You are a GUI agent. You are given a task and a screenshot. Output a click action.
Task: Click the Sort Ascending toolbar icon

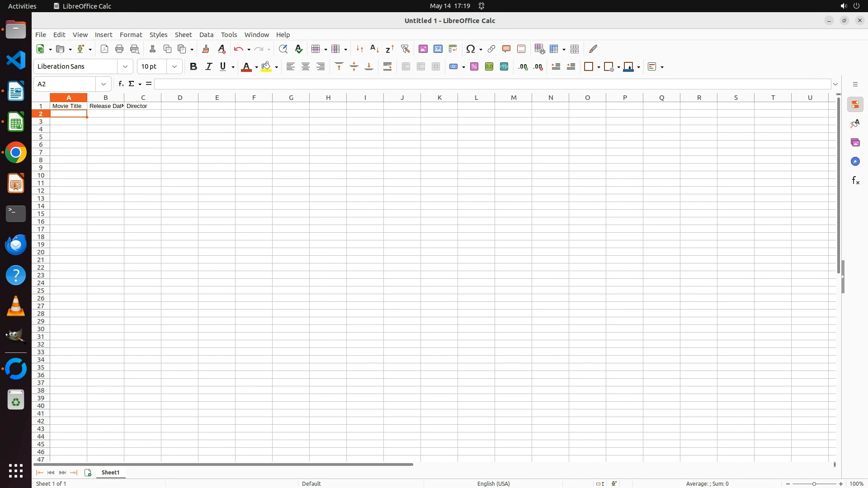(x=374, y=49)
